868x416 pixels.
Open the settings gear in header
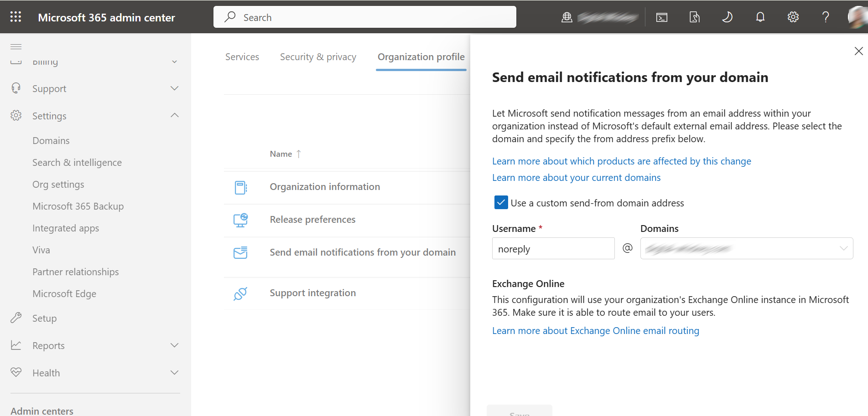[x=793, y=17]
